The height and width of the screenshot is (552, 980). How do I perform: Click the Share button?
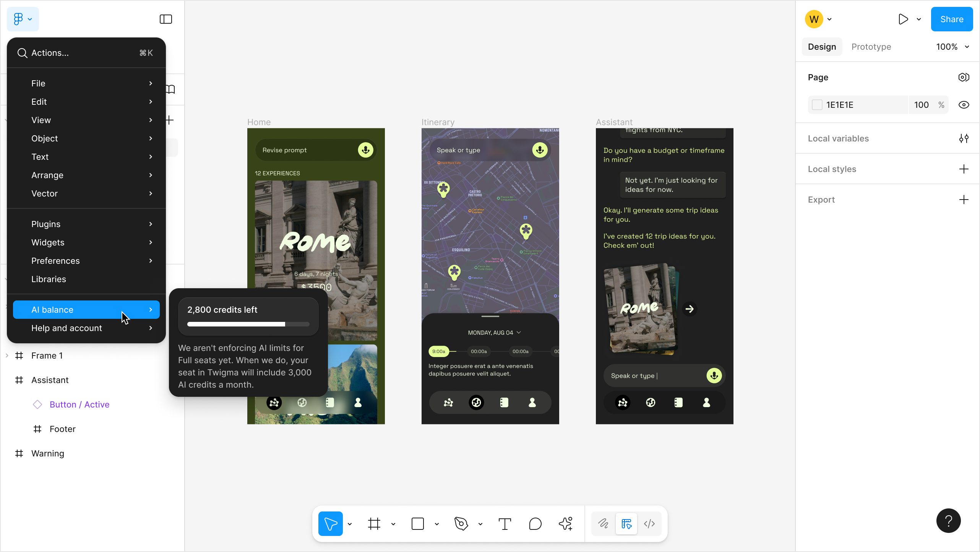(951, 19)
